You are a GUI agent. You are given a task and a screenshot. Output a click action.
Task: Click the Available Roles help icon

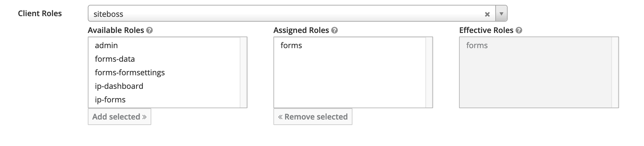[x=149, y=30]
